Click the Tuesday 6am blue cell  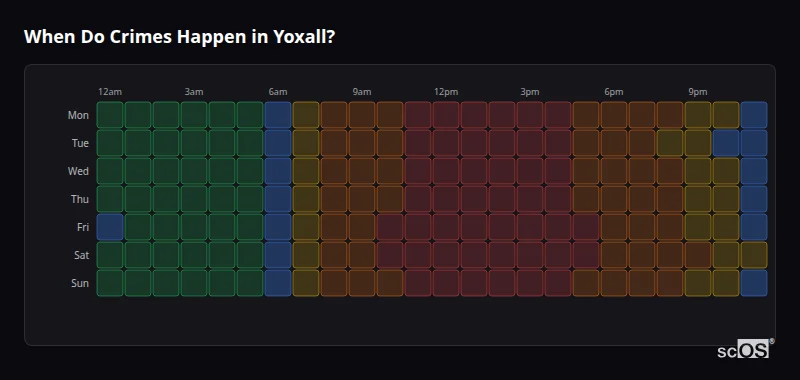pyautogui.click(x=278, y=143)
